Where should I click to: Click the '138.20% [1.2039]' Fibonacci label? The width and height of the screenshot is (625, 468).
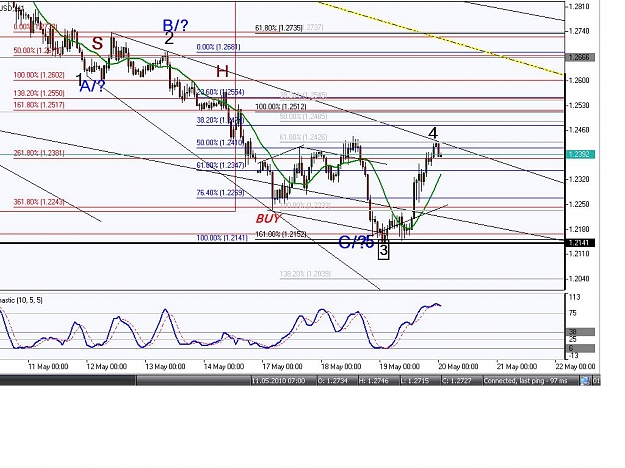[305, 274]
